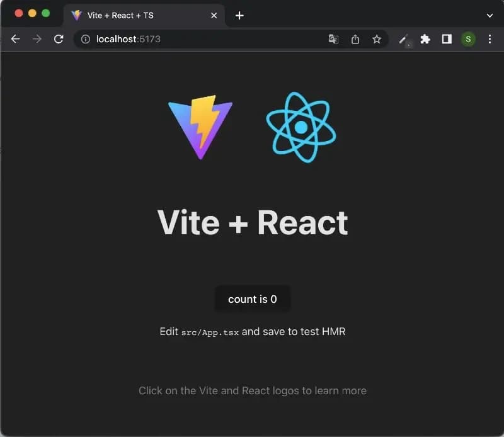Click the 'Click on the Vite and React logos' text
Screen dimensions: 504x437
253,391
